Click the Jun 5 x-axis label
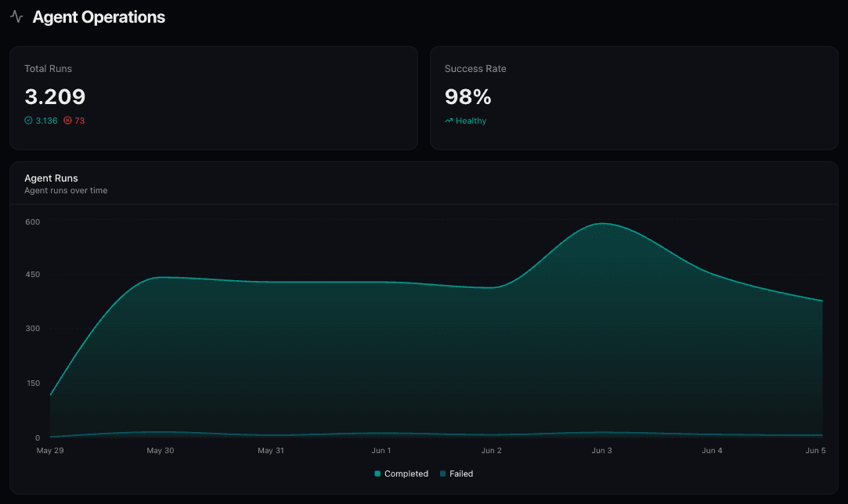 (816, 451)
